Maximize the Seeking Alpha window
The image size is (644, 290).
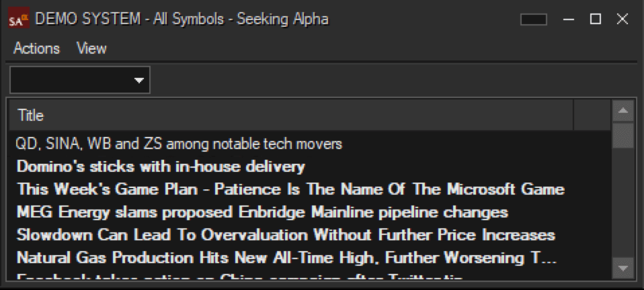pos(596,19)
